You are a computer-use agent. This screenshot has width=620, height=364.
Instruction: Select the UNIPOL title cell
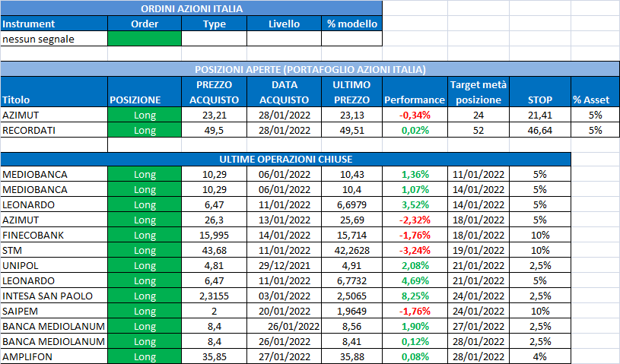coord(54,265)
